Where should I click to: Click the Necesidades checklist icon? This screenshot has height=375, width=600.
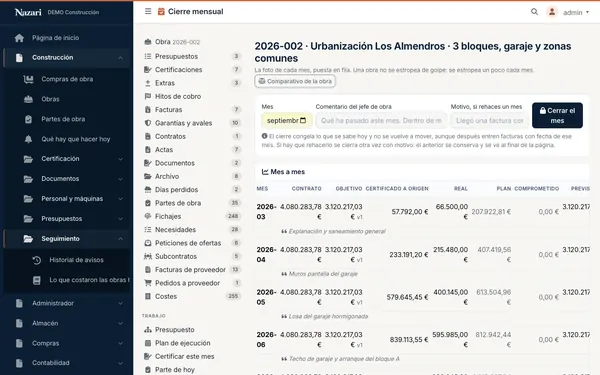148,230
